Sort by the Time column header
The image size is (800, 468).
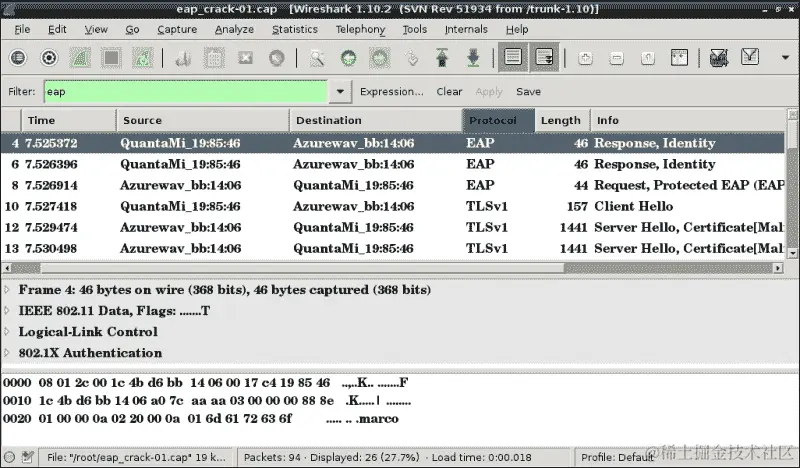click(68, 120)
